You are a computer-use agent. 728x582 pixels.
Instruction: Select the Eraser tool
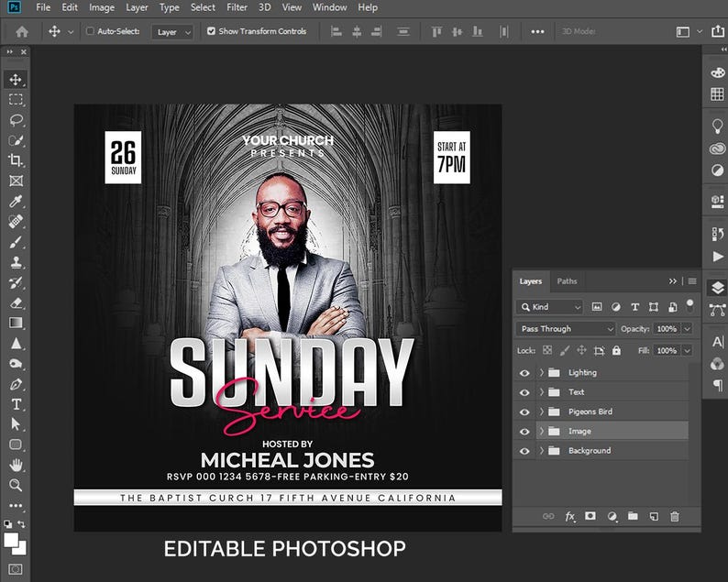(x=16, y=303)
